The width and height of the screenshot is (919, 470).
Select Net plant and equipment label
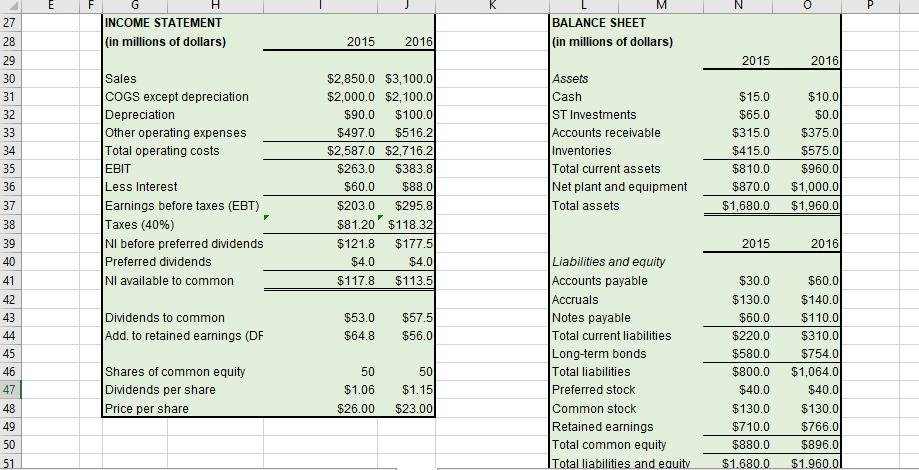(620, 187)
